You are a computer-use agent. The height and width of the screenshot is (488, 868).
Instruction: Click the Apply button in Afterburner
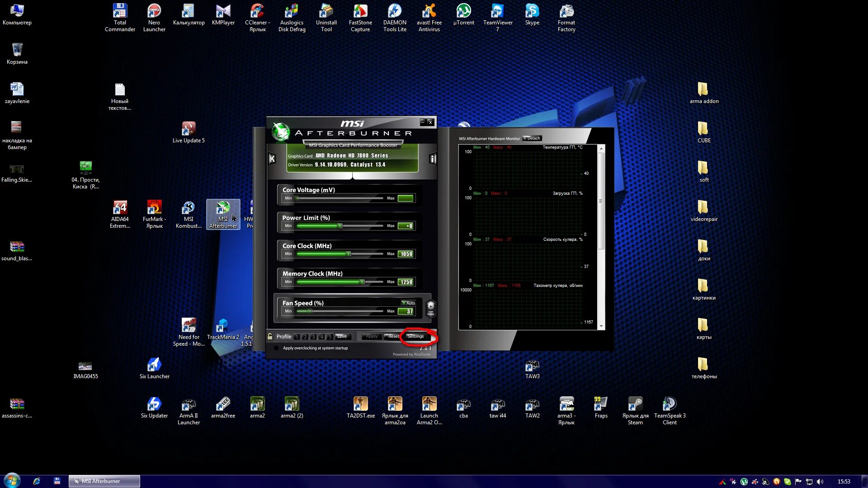click(x=372, y=336)
